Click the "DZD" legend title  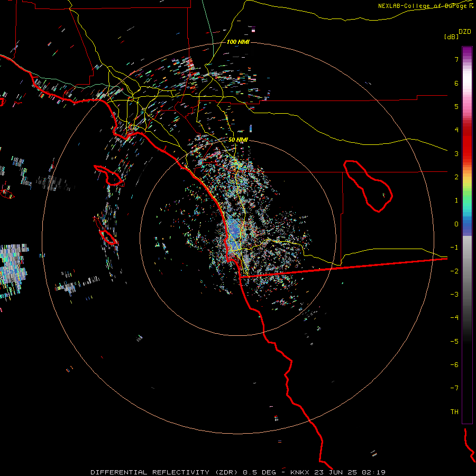465,32
